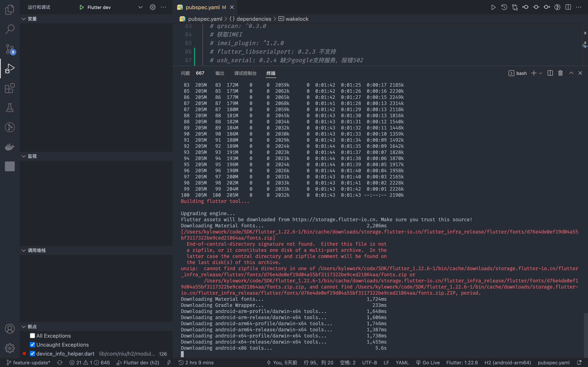
Task: Switch to the 输出 output tab
Action: click(220, 73)
